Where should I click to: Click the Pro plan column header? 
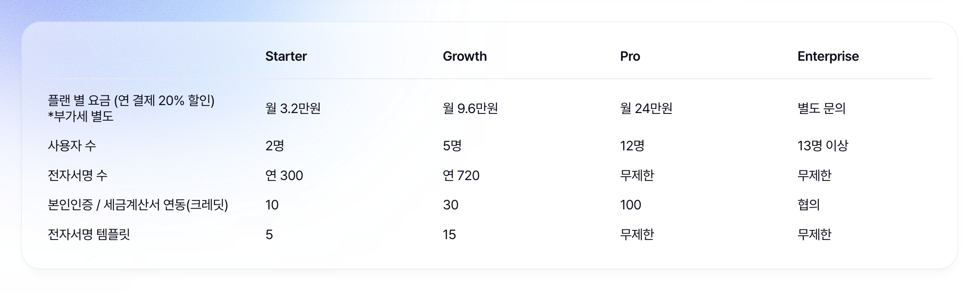630,56
